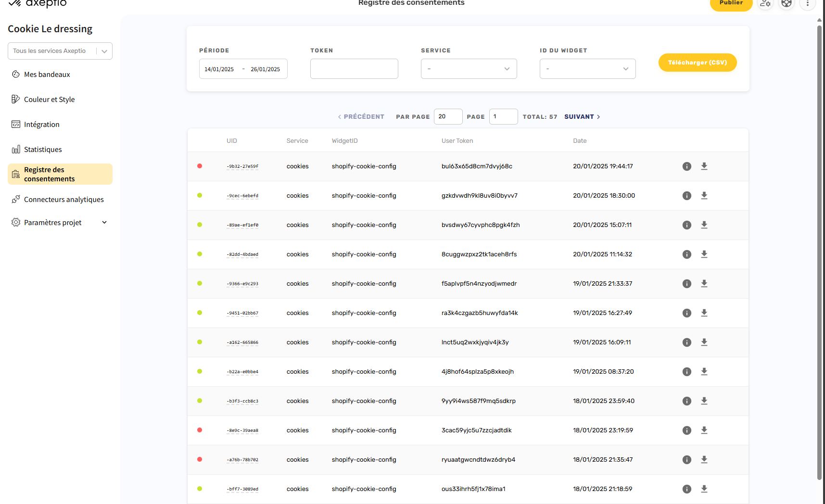
Task: Open info for the 18/01/2025 21:35:47 entry
Action: [x=687, y=460]
